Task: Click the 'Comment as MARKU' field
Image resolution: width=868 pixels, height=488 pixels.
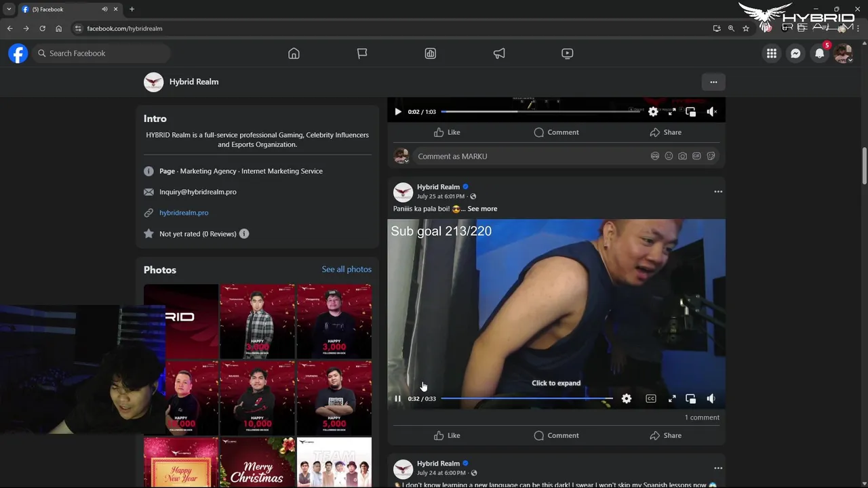Action: point(529,157)
